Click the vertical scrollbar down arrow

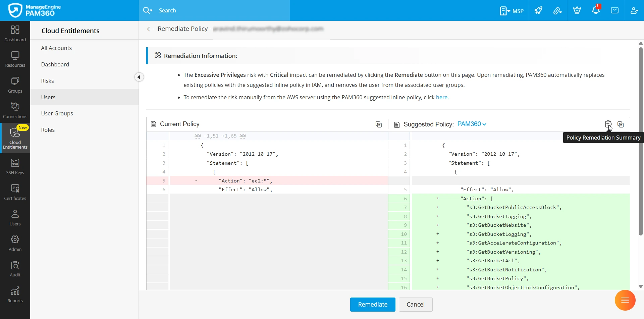pyautogui.click(x=641, y=286)
